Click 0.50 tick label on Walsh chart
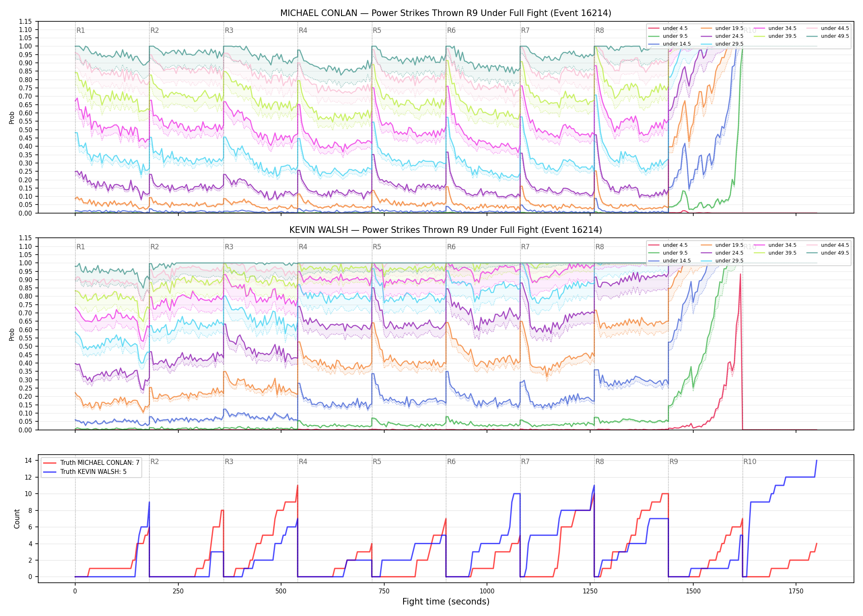This screenshot has height=616, width=863. pyautogui.click(x=25, y=346)
